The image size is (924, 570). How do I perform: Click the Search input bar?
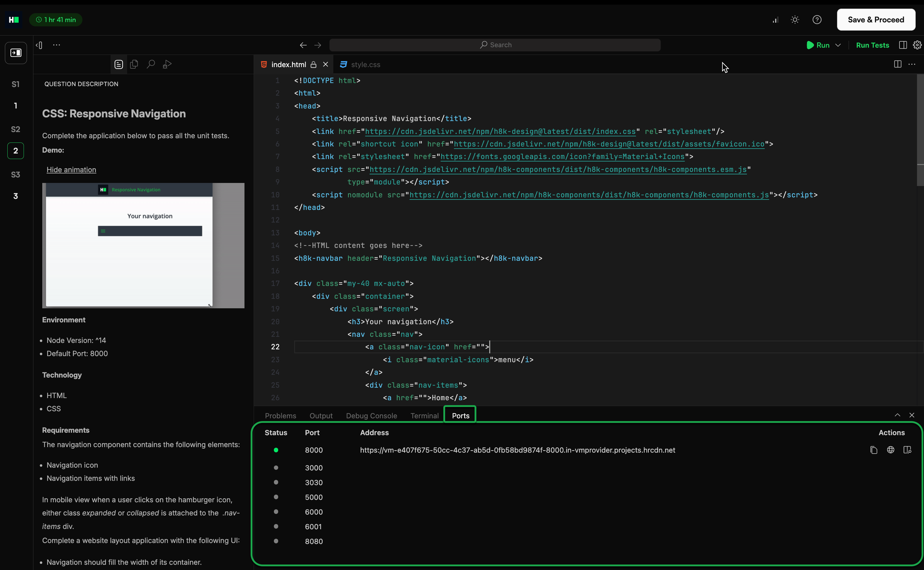(x=495, y=45)
